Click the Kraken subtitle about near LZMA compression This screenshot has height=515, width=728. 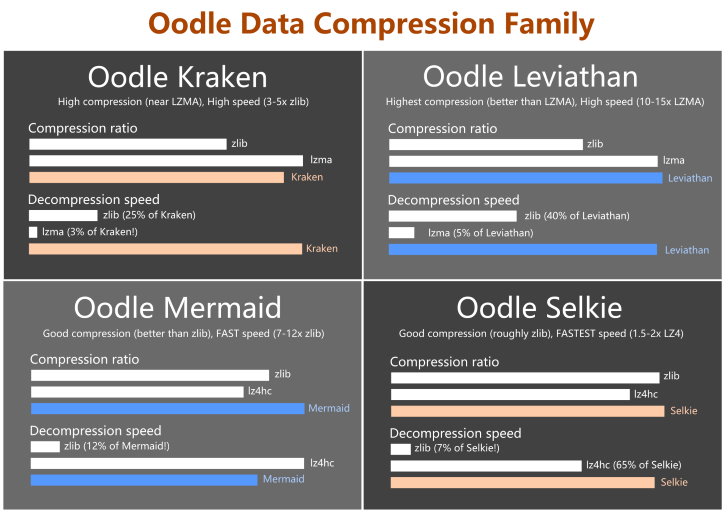point(183,102)
